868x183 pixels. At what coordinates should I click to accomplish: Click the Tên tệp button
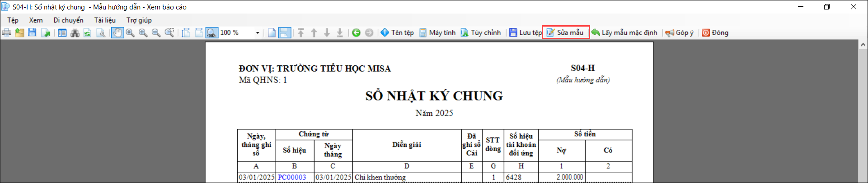tap(397, 32)
